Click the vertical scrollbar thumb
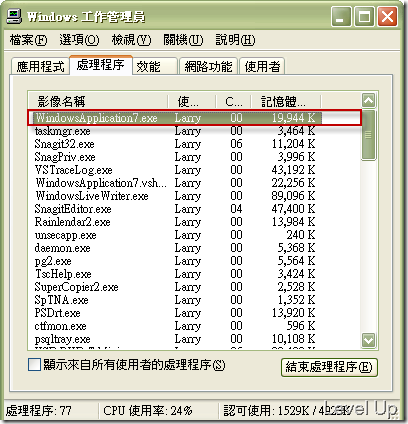Viewport: 408px width, 424px height. [x=369, y=135]
